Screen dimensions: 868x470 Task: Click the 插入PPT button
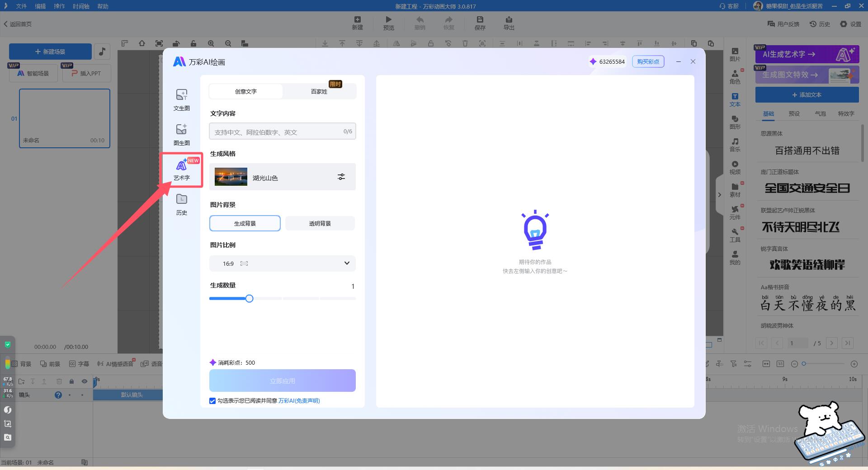point(86,73)
